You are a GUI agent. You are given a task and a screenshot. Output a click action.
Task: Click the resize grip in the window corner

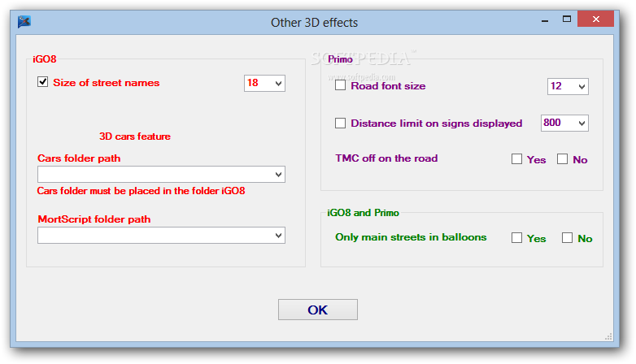(608, 336)
